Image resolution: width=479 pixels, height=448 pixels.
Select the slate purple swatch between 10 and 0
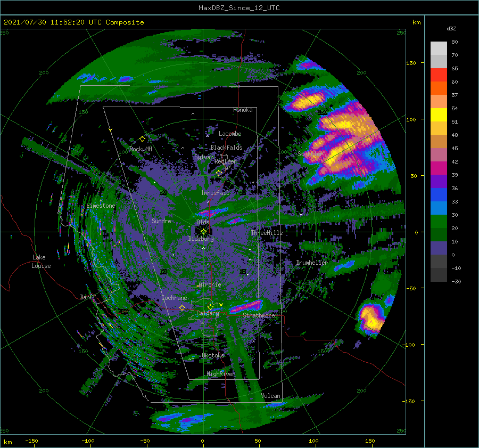tap(439, 248)
